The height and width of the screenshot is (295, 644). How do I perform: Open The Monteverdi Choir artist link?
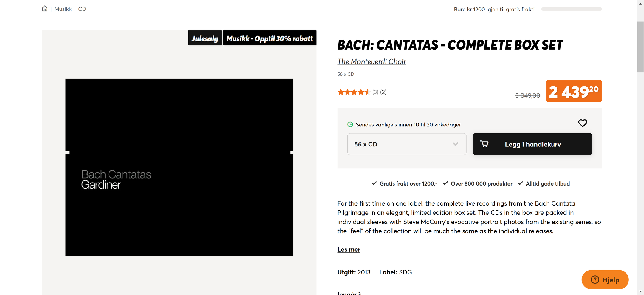[x=371, y=61]
